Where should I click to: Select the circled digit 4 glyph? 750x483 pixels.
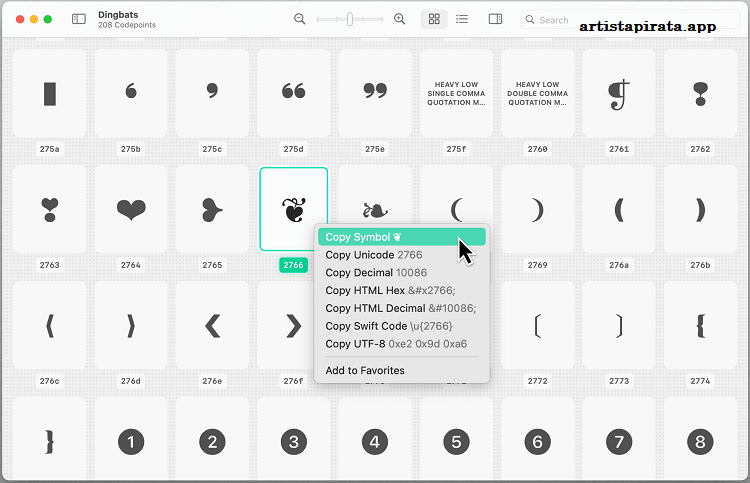point(375,439)
